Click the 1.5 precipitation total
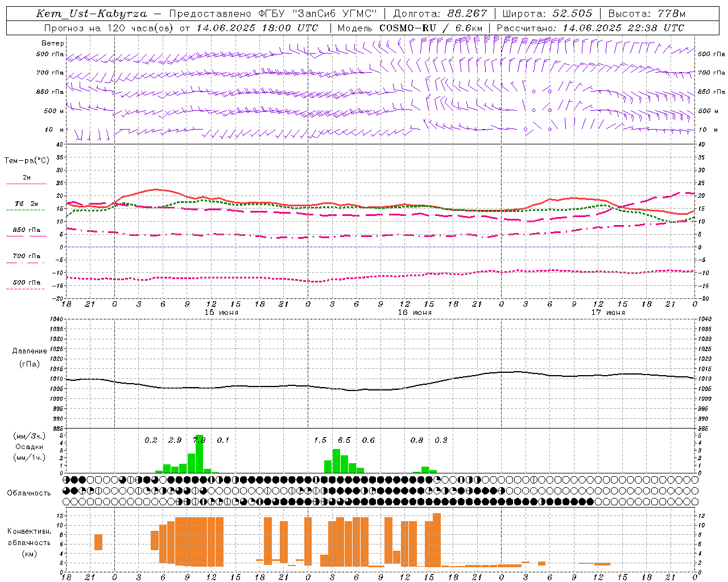This screenshot has height=582, width=728. click(320, 440)
